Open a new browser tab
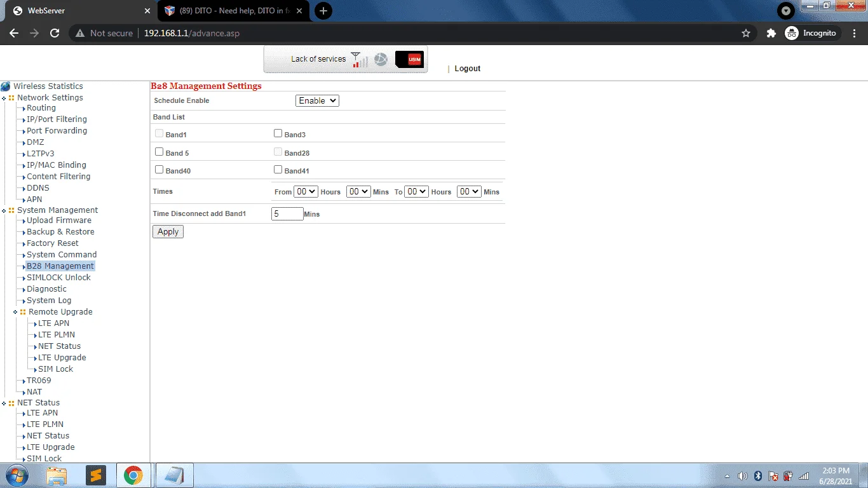The image size is (868, 488). click(x=323, y=11)
